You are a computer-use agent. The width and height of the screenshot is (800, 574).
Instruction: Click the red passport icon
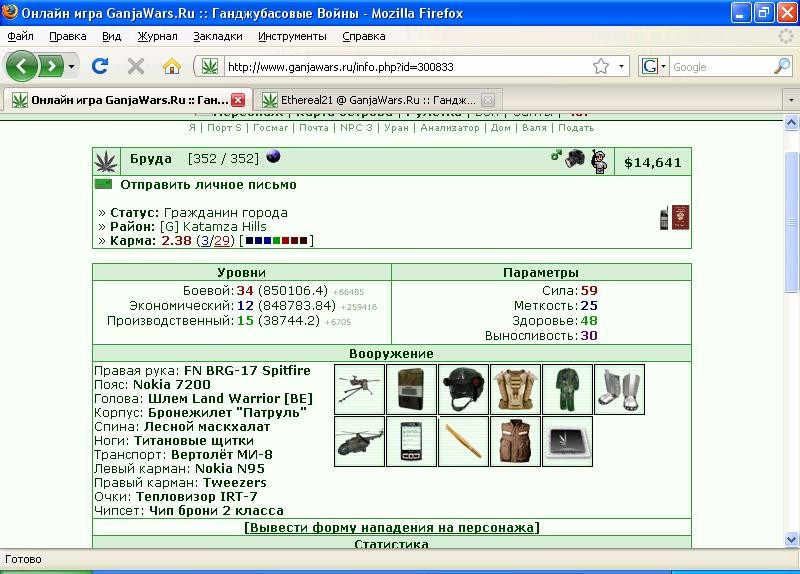click(680, 217)
